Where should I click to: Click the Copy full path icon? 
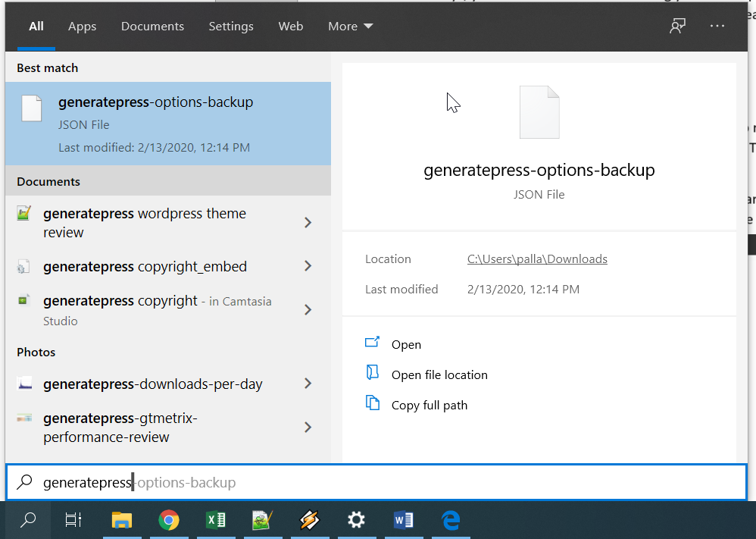point(372,403)
